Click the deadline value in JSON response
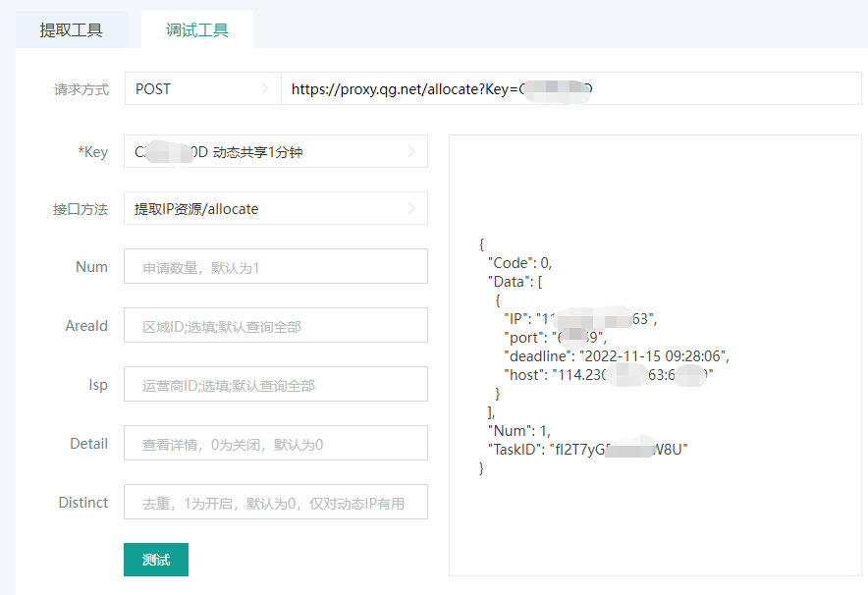Viewport: 868px width, 595px height. (655, 355)
